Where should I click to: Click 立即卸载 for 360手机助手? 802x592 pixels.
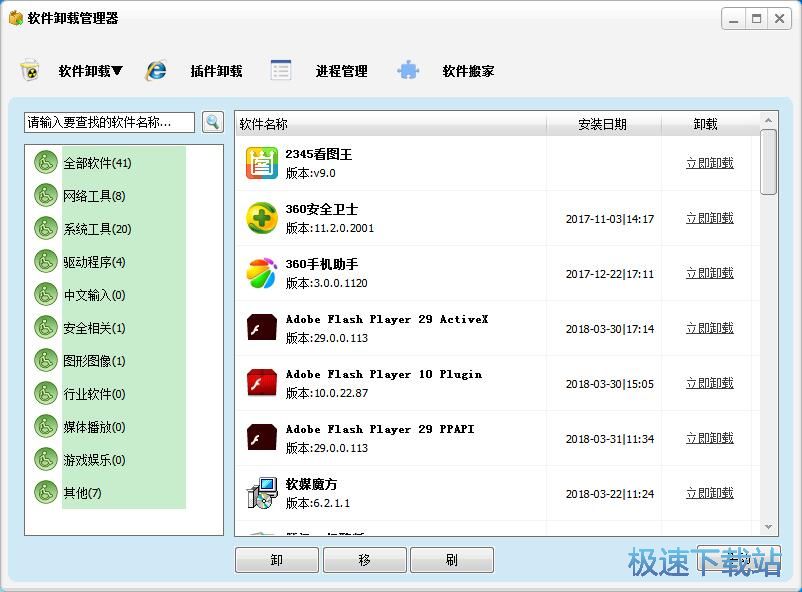(x=710, y=273)
